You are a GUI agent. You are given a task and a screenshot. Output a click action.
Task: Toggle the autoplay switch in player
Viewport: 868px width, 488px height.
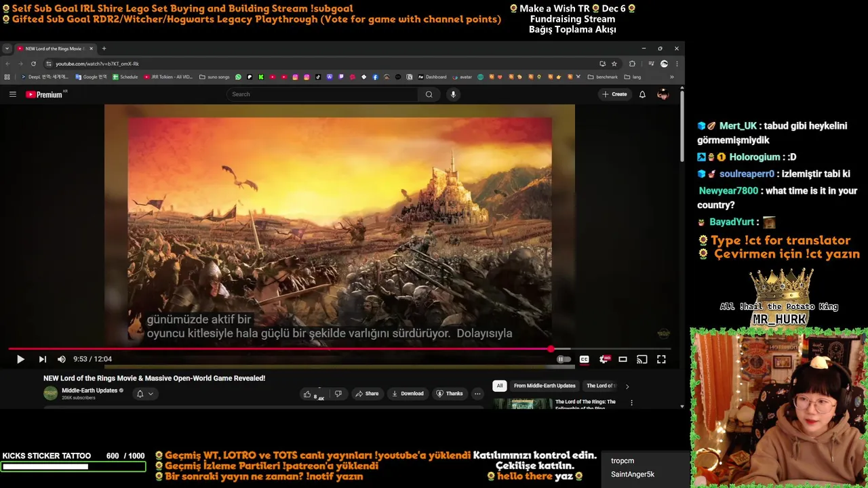[x=564, y=359]
